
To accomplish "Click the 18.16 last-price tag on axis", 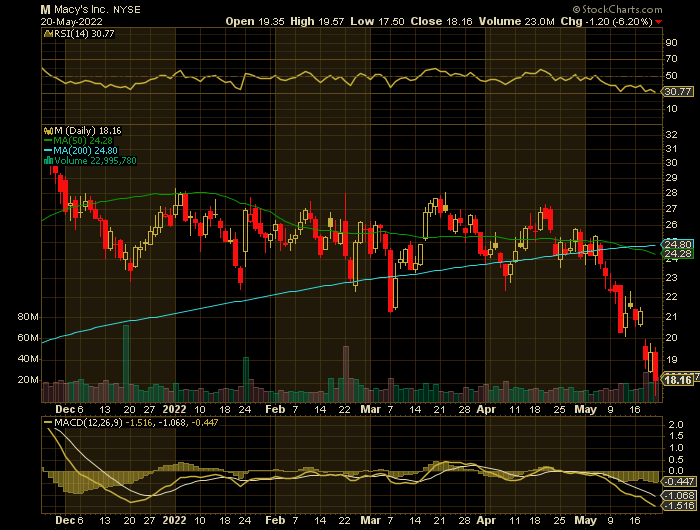I will click(678, 380).
